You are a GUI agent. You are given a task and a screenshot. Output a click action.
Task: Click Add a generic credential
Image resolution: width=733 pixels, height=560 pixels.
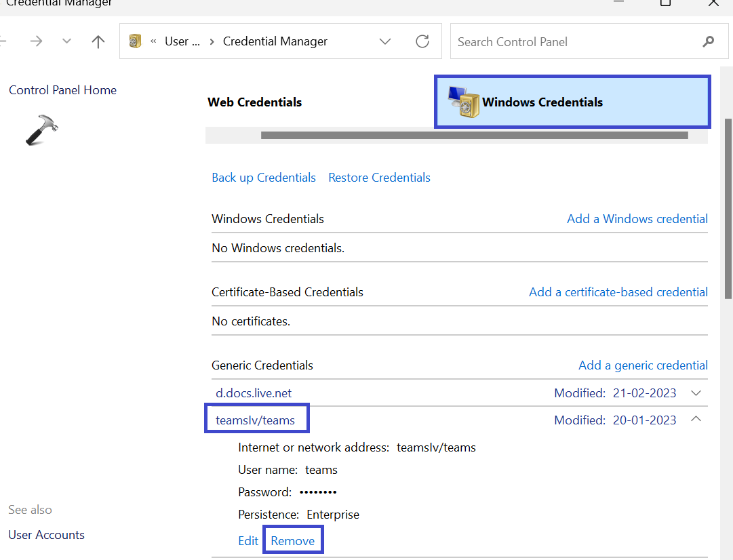coord(643,365)
